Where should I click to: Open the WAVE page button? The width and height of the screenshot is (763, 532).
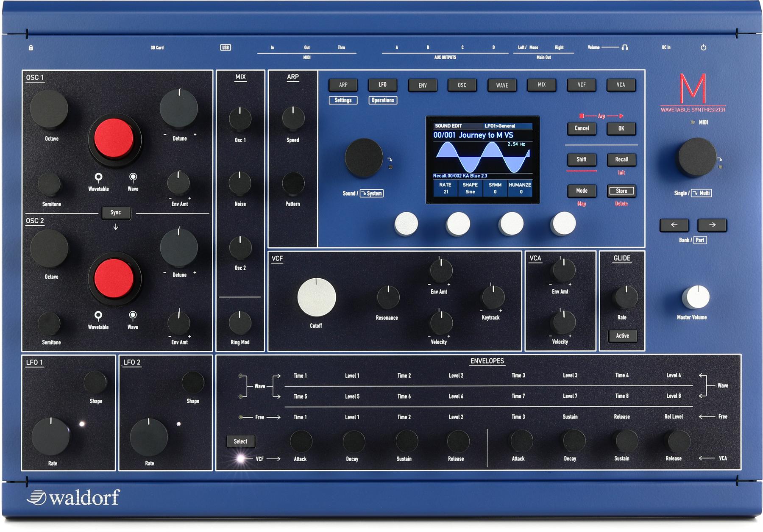502,85
